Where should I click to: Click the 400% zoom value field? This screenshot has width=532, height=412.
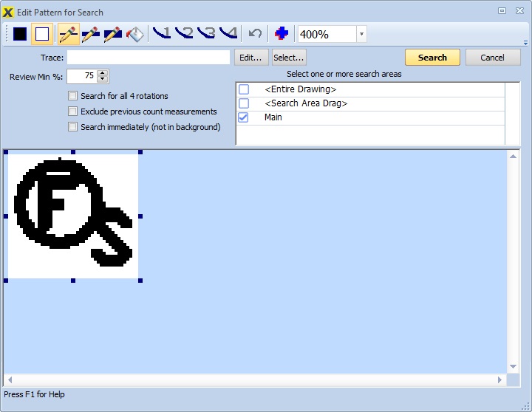pos(327,34)
